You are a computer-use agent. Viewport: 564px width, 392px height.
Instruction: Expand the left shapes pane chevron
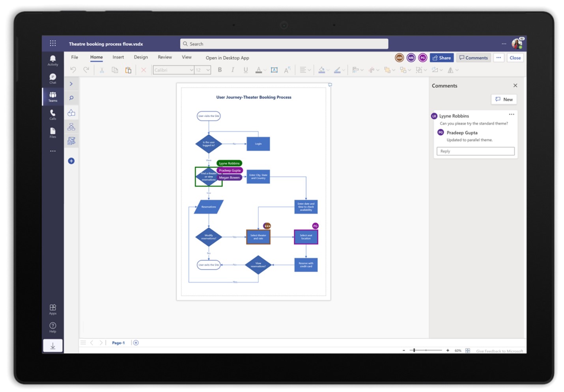tap(71, 84)
